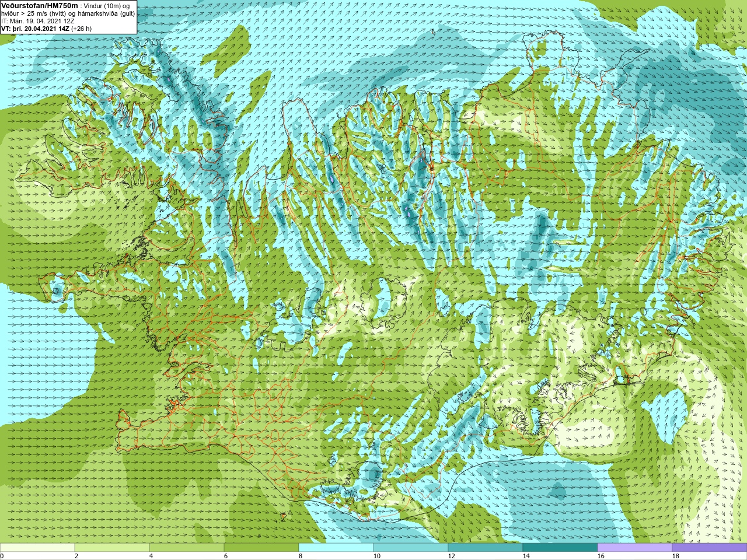Image resolution: width=747 pixels, height=560 pixels.
Task: Click the light purple 16–18 legend swatch
Action: (x=635, y=548)
